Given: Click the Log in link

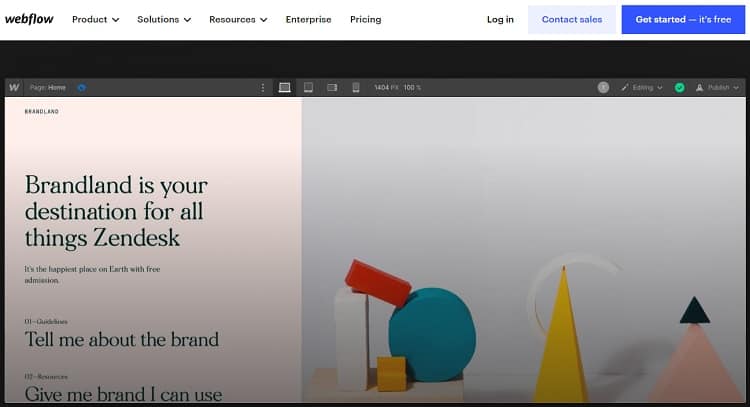Looking at the screenshot, I should pyautogui.click(x=500, y=20).
